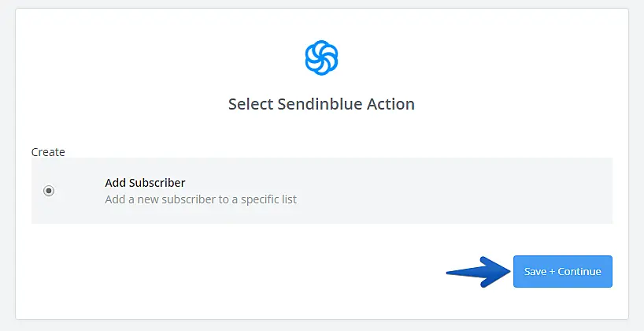Click "Add a new subscriber to a specific list"
Image resolution: width=644 pixels, height=331 pixels.
[201, 199]
